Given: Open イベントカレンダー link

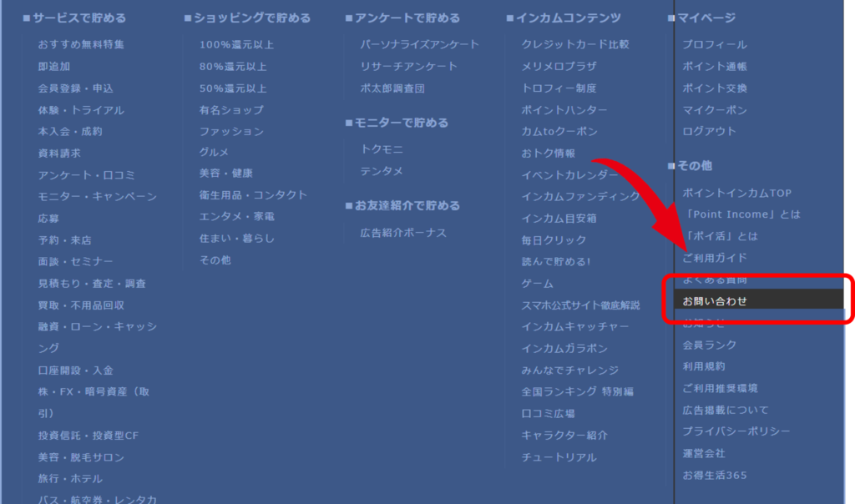Looking at the screenshot, I should click(x=569, y=174).
